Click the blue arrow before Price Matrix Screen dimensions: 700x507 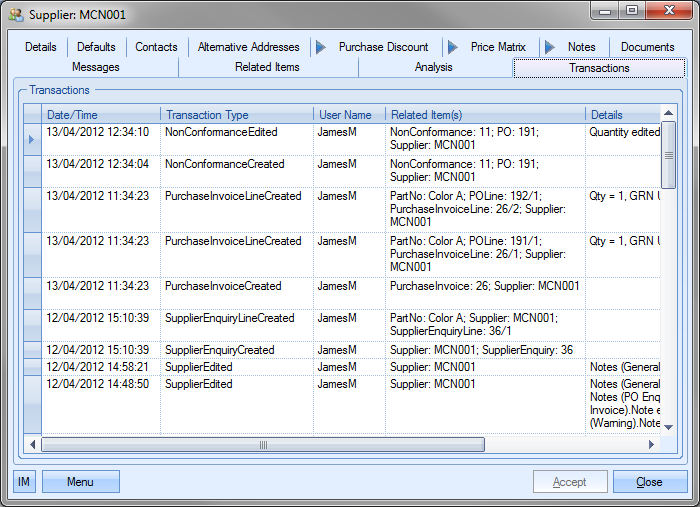click(x=452, y=47)
